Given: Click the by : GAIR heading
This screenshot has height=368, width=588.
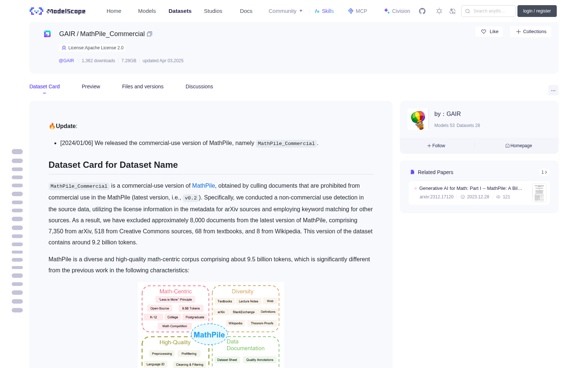Looking at the screenshot, I should 448,114.
